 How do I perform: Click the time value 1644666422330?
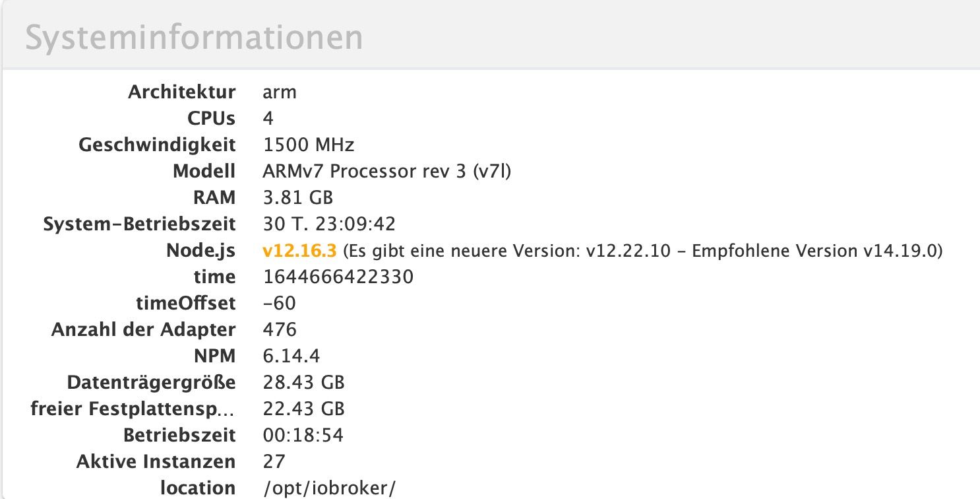pyautogui.click(x=338, y=277)
